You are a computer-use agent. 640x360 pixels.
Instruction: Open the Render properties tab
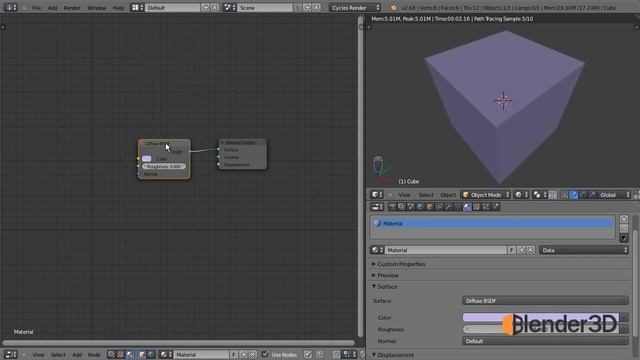click(x=392, y=207)
